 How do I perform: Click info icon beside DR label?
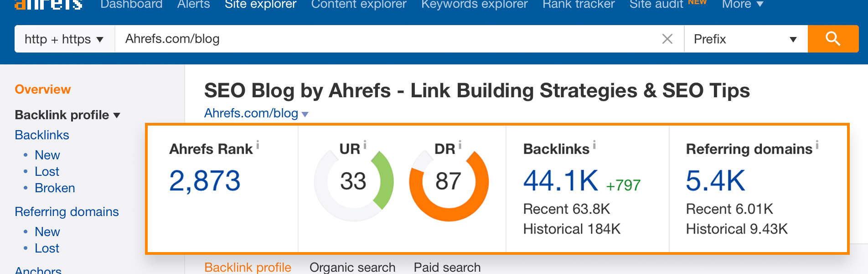(x=460, y=145)
